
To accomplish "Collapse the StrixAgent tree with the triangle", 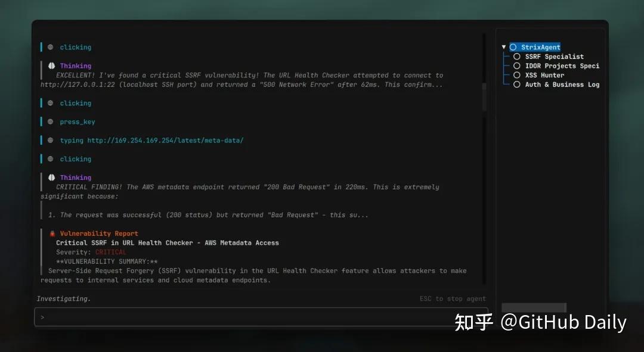I will [504, 47].
